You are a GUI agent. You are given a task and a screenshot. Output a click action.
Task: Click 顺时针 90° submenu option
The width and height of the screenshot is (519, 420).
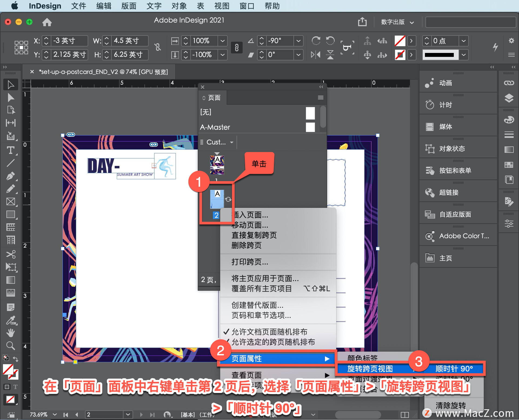click(454, 369)
